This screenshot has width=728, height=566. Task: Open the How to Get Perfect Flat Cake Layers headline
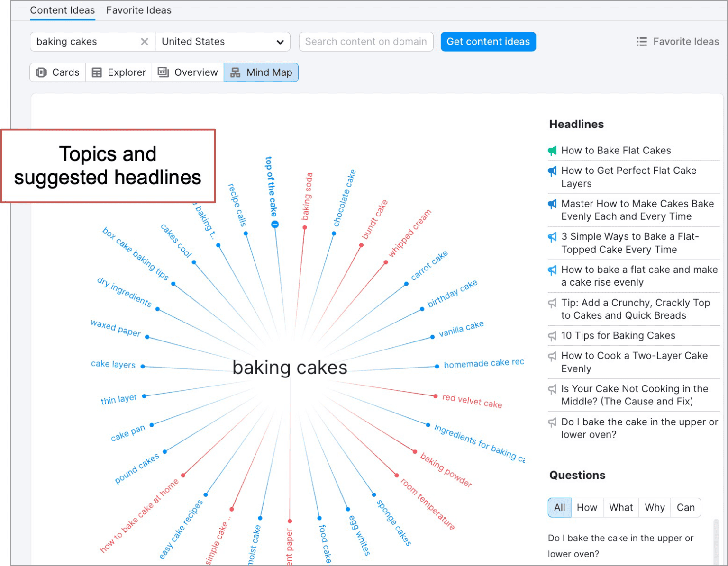coord(628,177)
